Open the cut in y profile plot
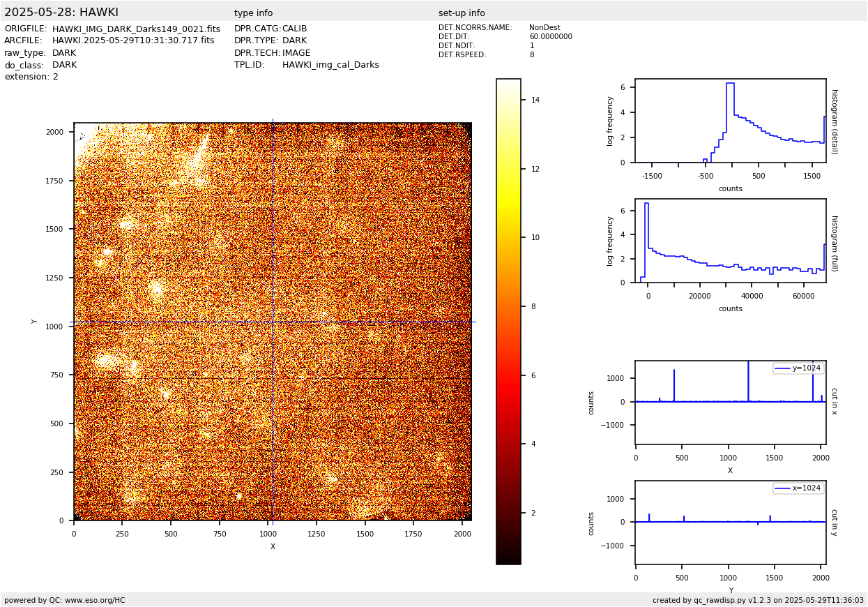Image resolution: width=868 pixels, height=607 pixels. [x=730, y=522]
